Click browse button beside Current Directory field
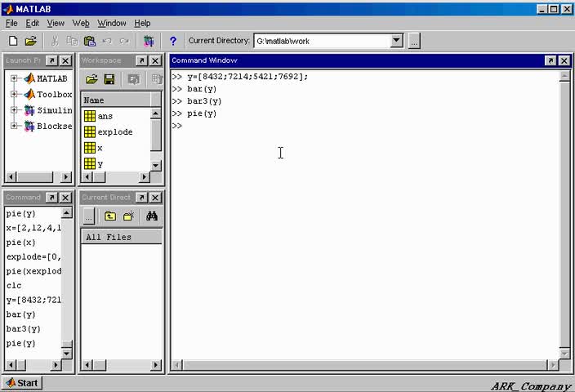 point(414,42)
